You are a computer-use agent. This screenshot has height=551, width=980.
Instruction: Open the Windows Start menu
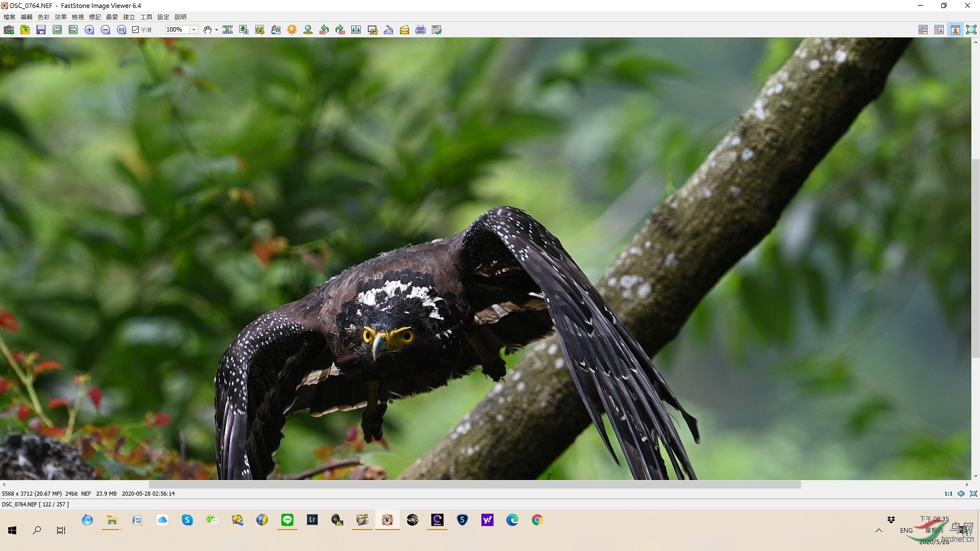click(12, 530)
